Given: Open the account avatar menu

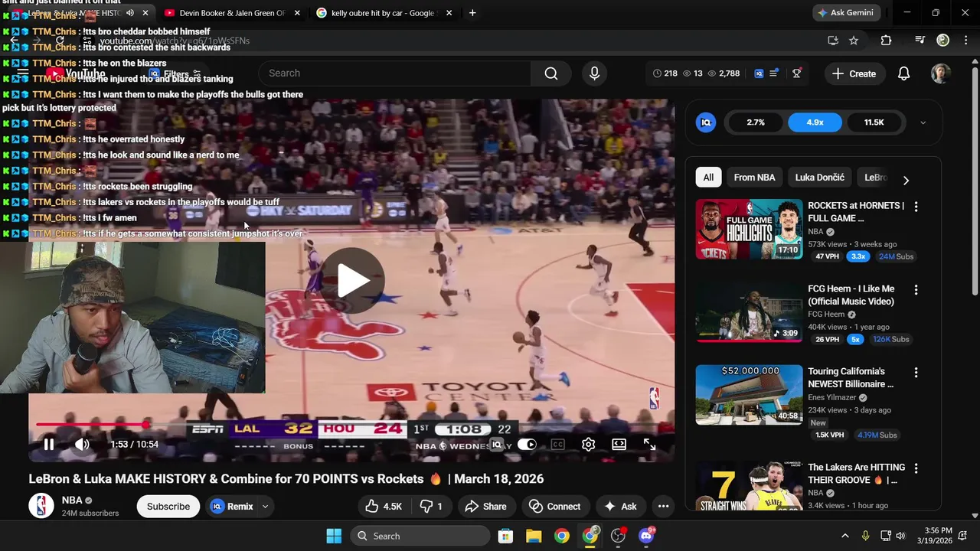Looking at the screenshot, I should point(941,73).
